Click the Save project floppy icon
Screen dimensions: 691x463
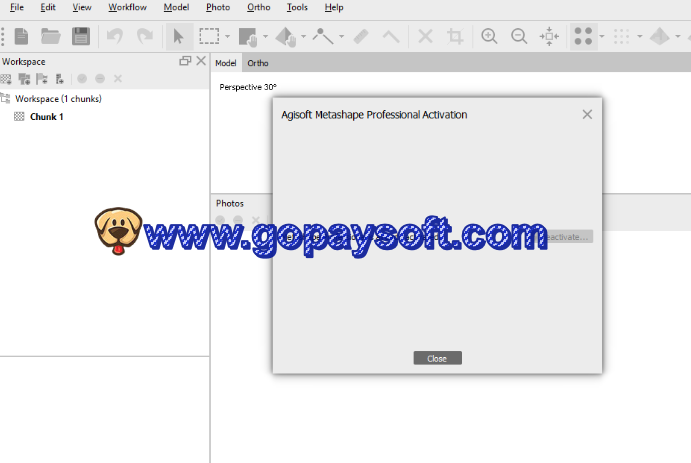click(81, 36)
